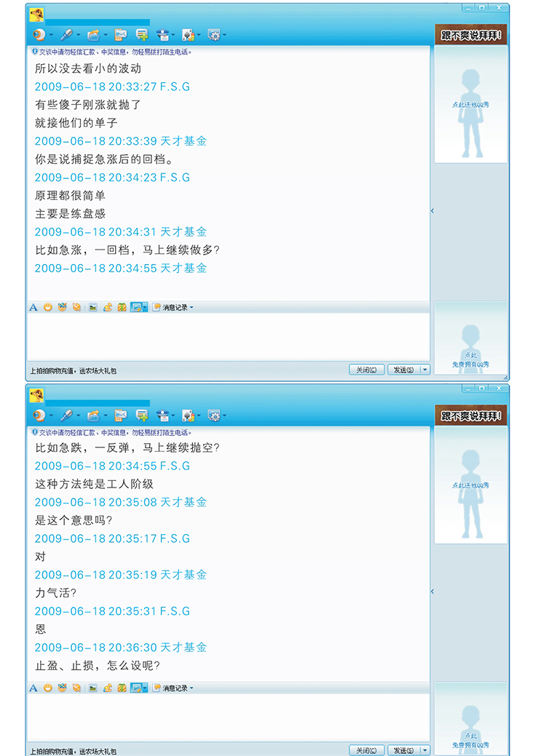Send window shake from lower window

[x=76, y=688]
